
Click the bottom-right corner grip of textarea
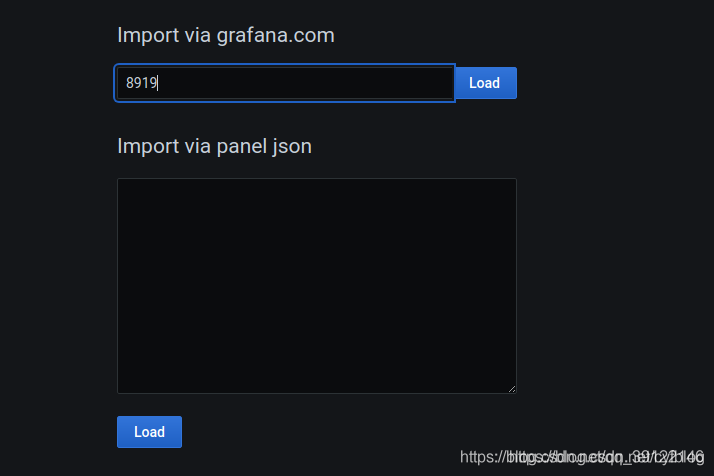pos(511,388)
